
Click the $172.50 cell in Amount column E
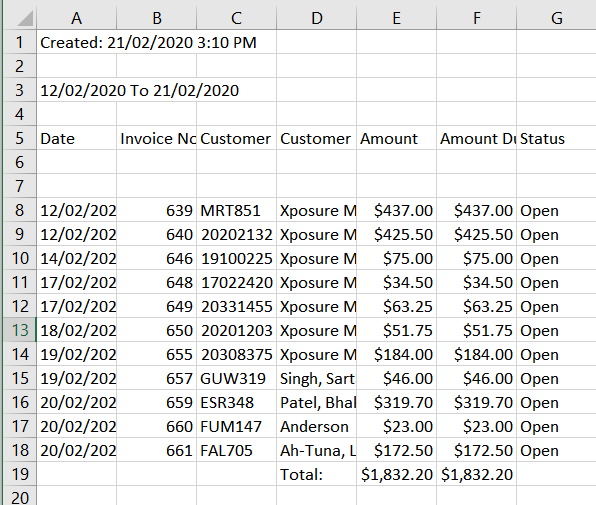point(396,450)
